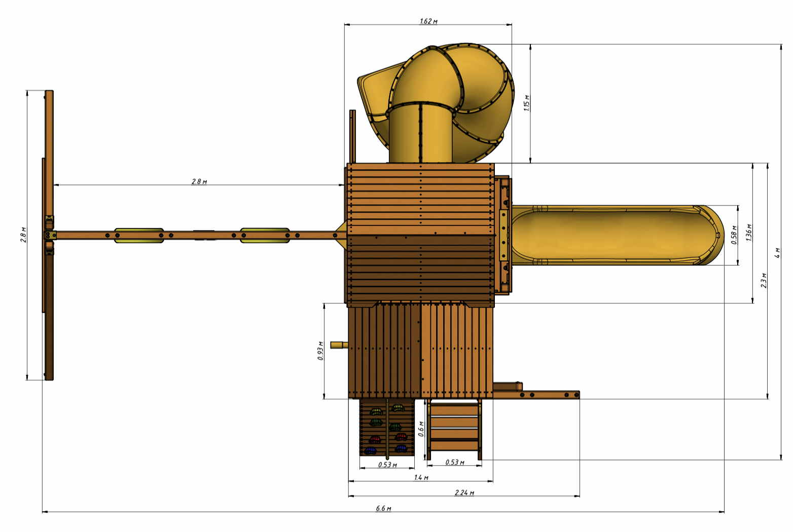Click the 2.24 m dimension label
This screenshot has width=793, height=532.
point(464,492)
